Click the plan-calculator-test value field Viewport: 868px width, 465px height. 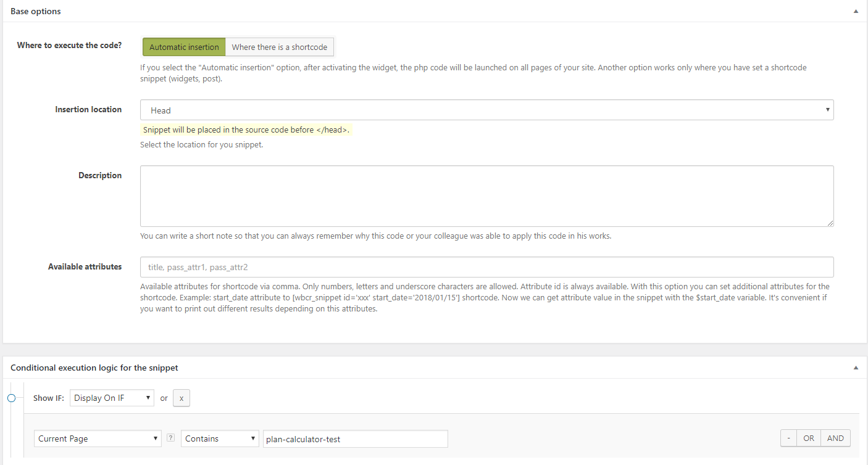coord(355,438)
